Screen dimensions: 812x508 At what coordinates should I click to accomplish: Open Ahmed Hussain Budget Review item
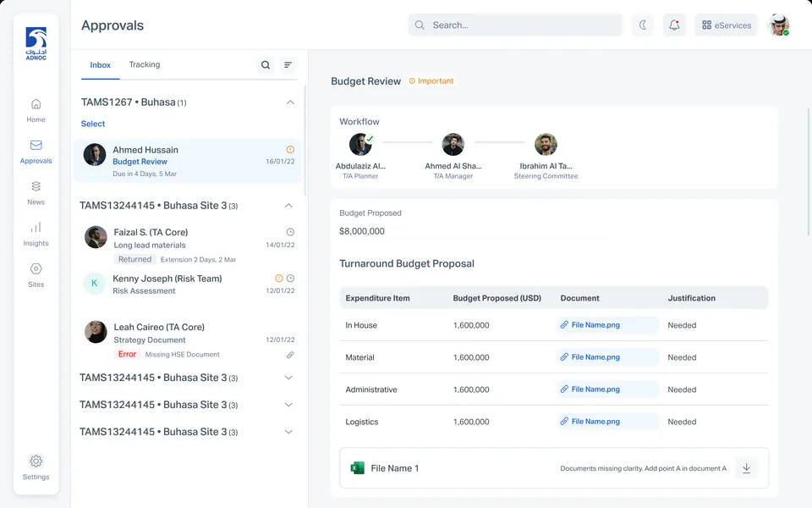coord(188,161)
